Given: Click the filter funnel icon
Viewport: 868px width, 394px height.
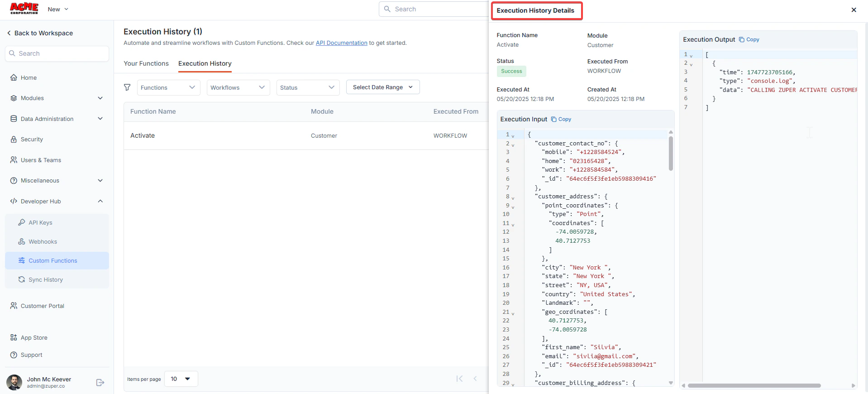Looking at the screenshot, I should pos(127,87).
